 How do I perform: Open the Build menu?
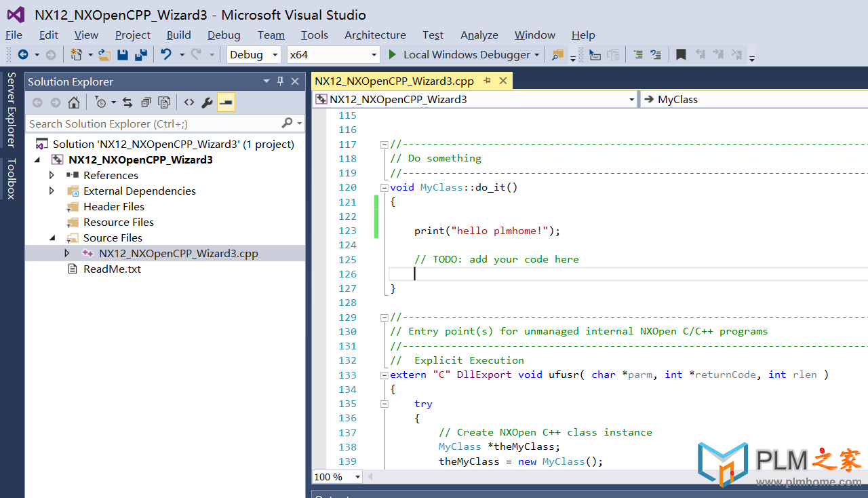click(179, 35)
